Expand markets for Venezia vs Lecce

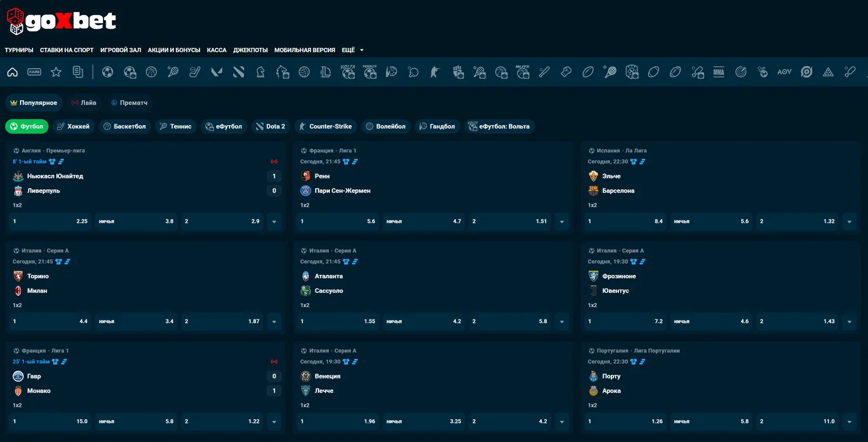561,421
